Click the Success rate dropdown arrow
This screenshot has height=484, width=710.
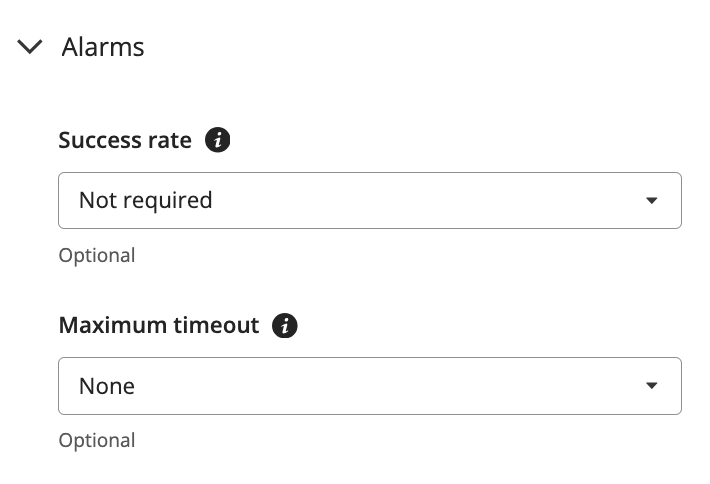coord(652,201)
